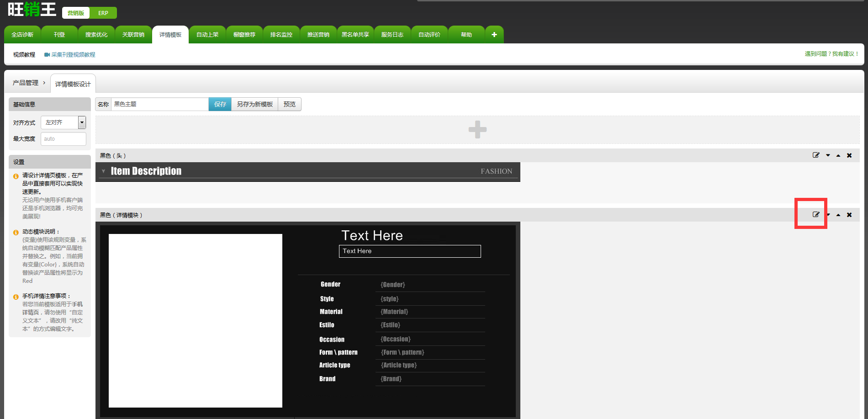Click the info icon beside 请设计详情页模板

click(16, 176)
